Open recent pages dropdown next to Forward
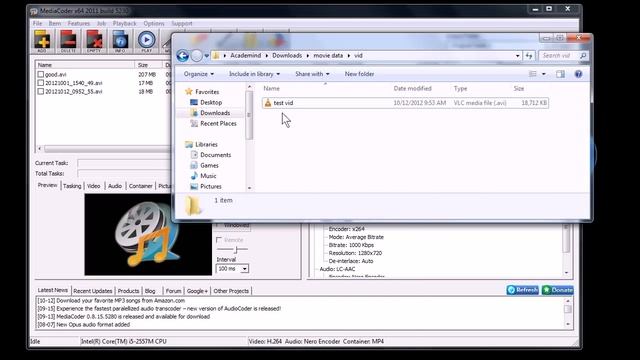Screen dimensions: 640x360 point(207,56)
